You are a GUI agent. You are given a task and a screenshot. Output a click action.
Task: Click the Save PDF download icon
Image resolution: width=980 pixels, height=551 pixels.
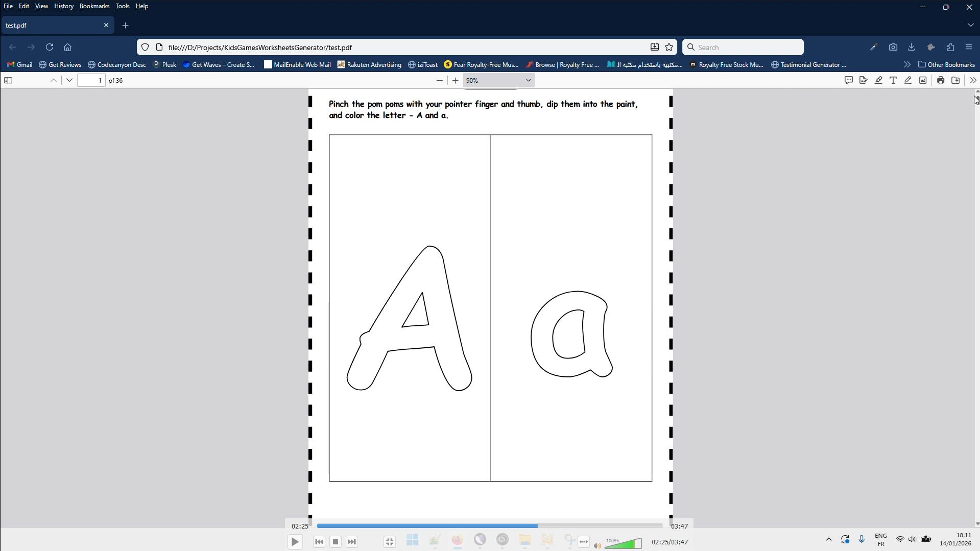click(955, 80)
